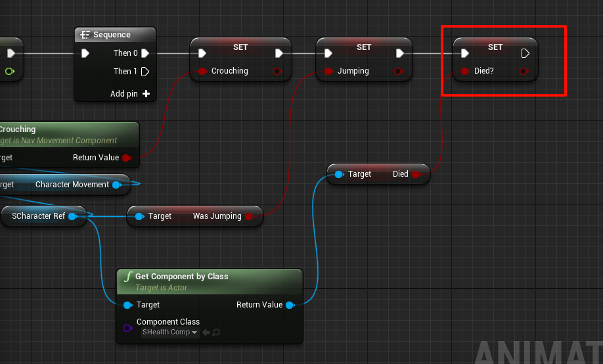Select the SET Crouching node header

pyautogui.click(x=240, y=47)
